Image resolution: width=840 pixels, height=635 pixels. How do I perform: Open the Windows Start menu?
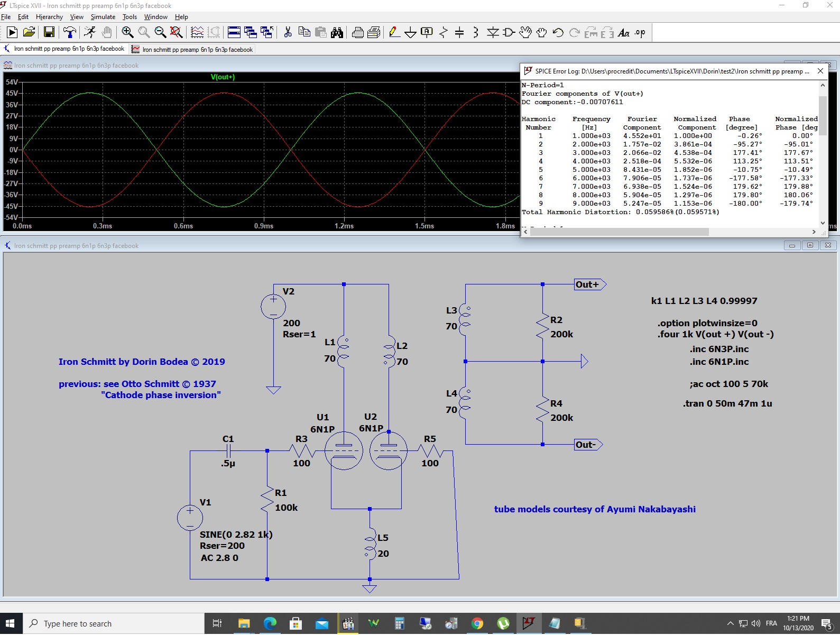(11, 623)
